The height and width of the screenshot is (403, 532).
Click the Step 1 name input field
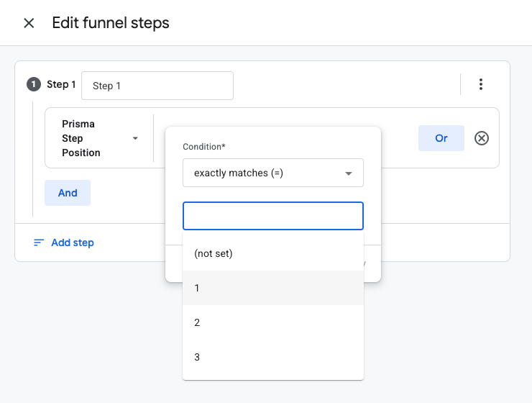[157, 86]
